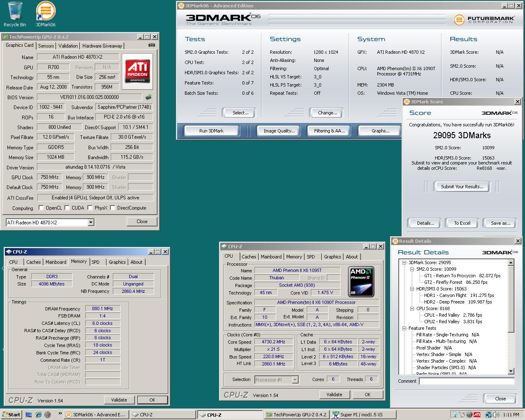Select HDR2 - Deep Freeze result row
The height and width of the screenshot is (420, 525).
458,302
